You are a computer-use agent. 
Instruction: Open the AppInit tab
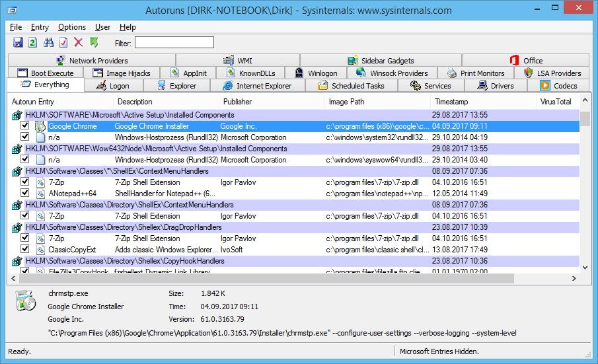(x=188, y=73)
